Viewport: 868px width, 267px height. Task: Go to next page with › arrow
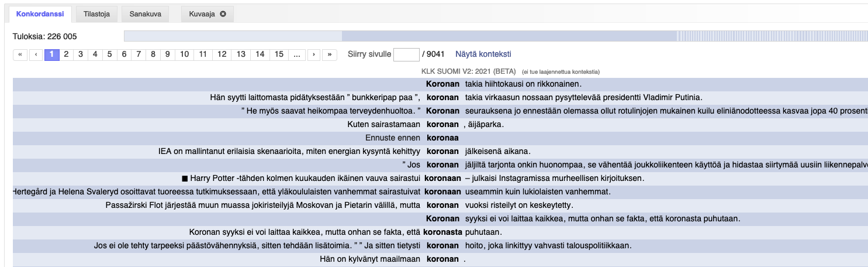click(314, 54)
